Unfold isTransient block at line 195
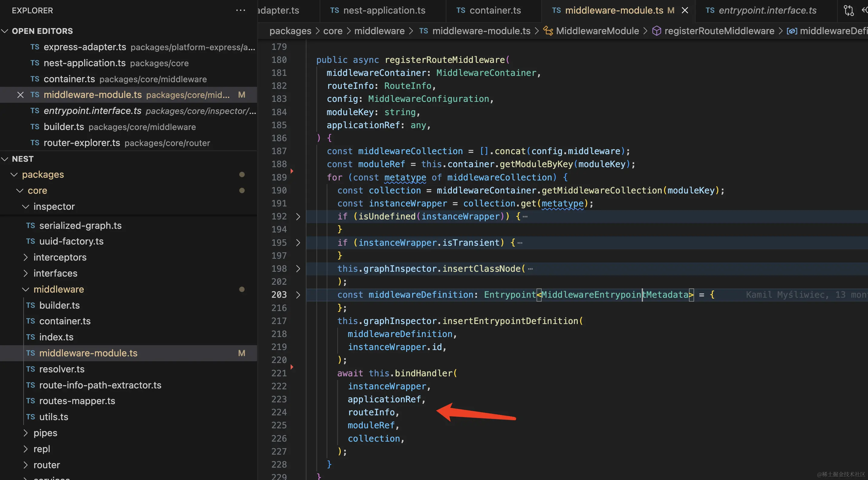Screen dimensions: 868x480 click(298, 242)
